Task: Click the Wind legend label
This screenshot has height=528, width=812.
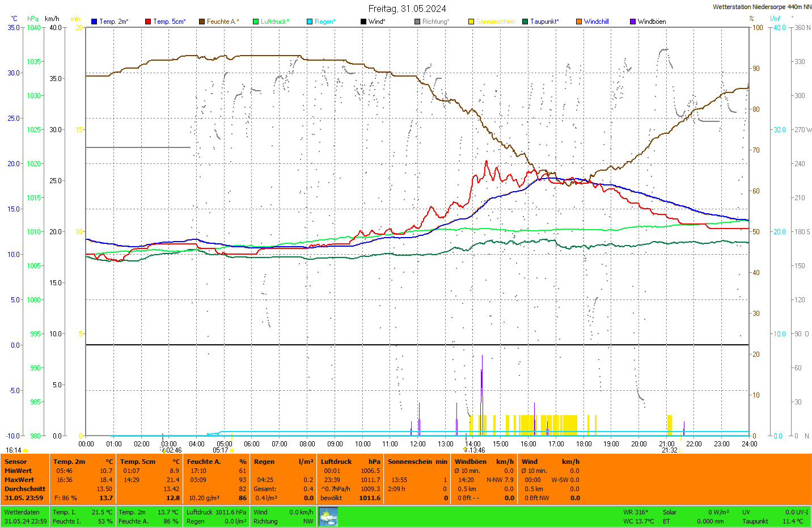Action: point(377,22)
